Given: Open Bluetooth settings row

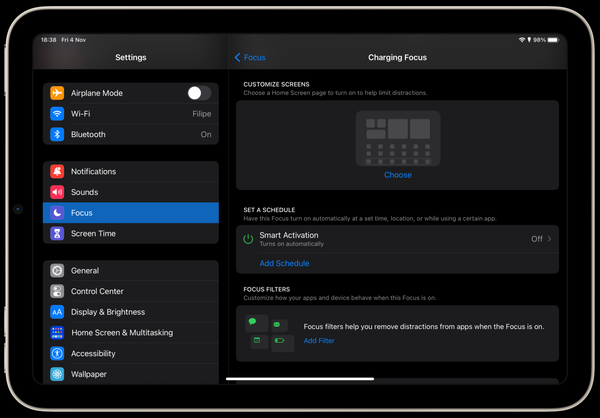Looking at the screenshot, I should 131,134.
